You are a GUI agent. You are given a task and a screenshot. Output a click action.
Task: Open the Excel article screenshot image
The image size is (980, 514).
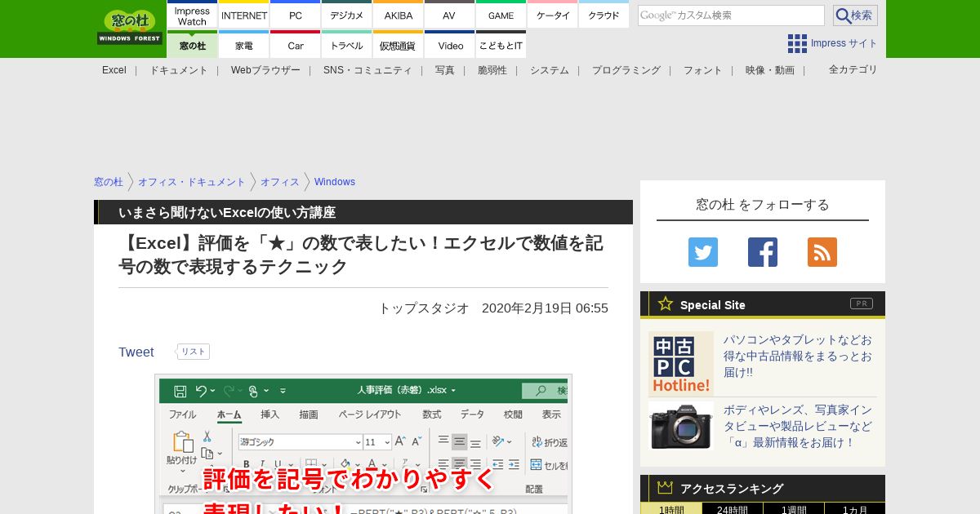click(x=363, y=444)
